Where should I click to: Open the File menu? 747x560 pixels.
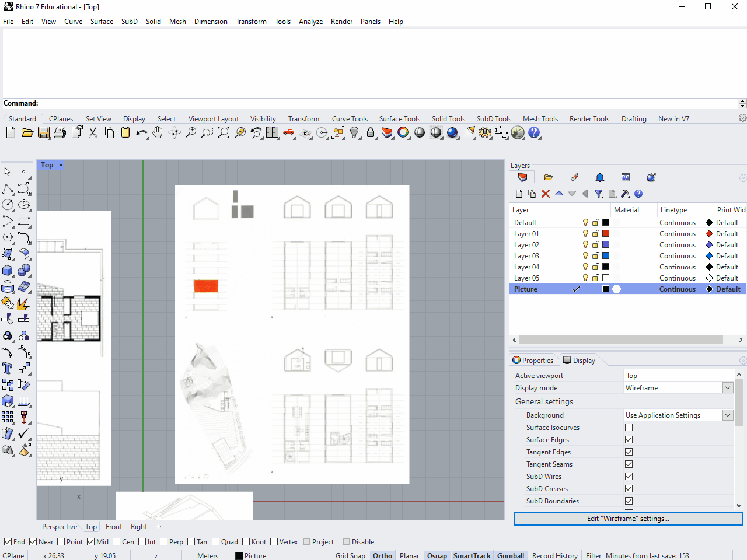click(8, 22)
